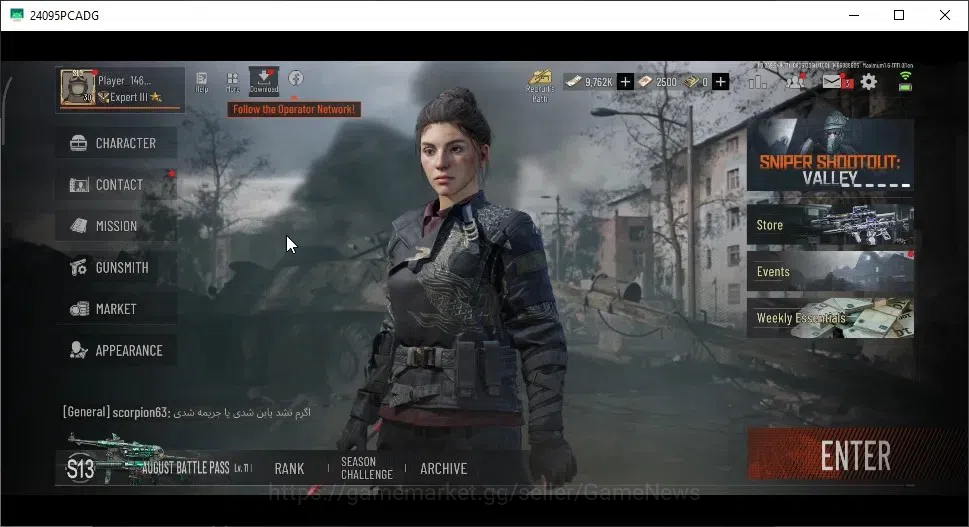
Task: Open the APPEARANCE menu
Action: [116, 350]
